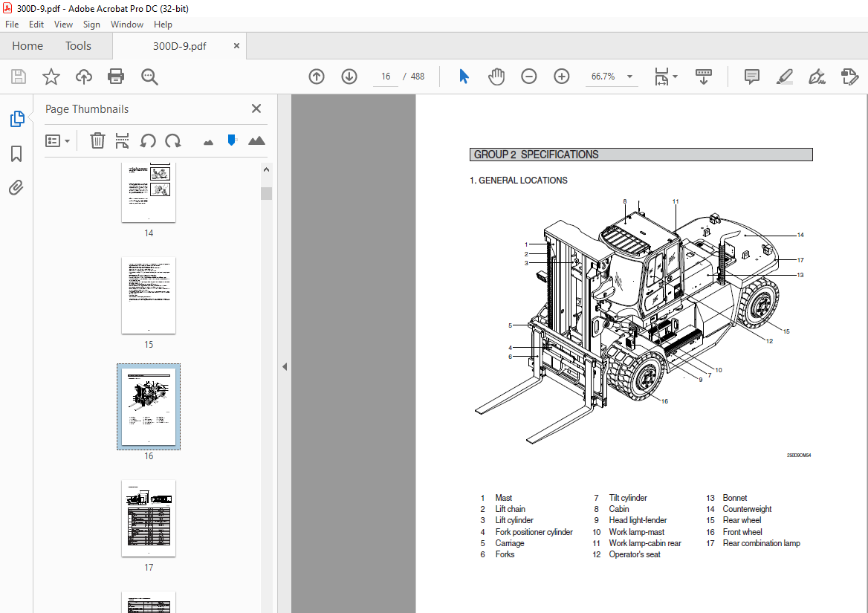Select the Highlight text pen tool
The height and width of the screenshot is (613, 868).
[785, 77]
